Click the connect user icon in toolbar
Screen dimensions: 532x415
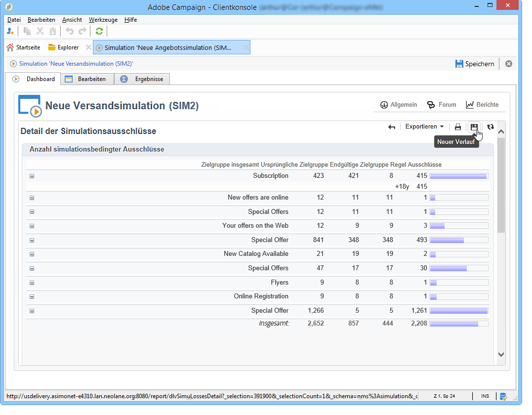click(10, 32)
